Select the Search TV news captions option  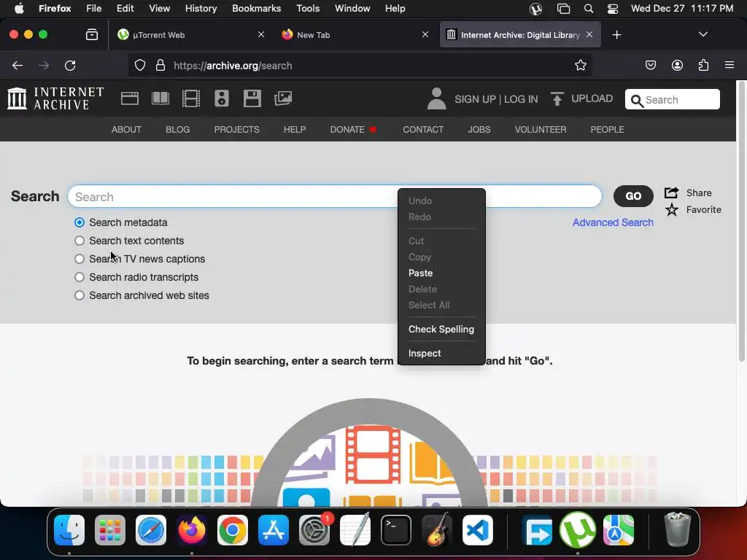pos(80,259)
